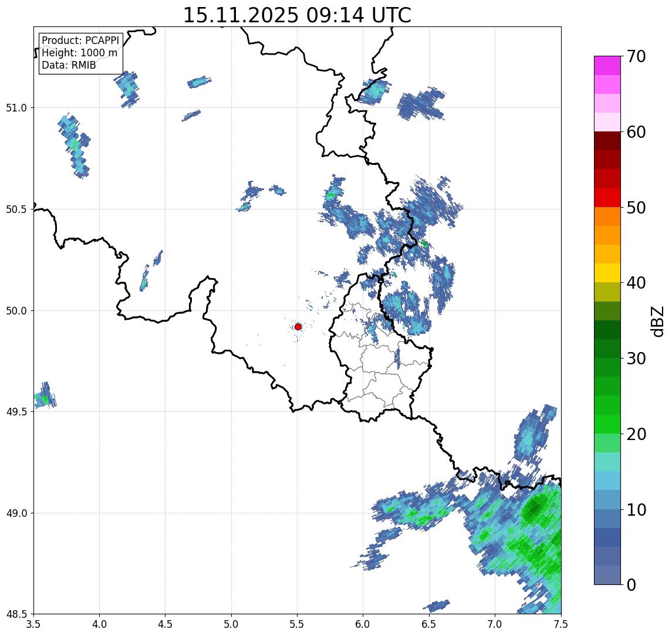This screenshot has height=636, width=672.
Task: Click the longitude axis label '4.0'
Action: coord(99,624)
